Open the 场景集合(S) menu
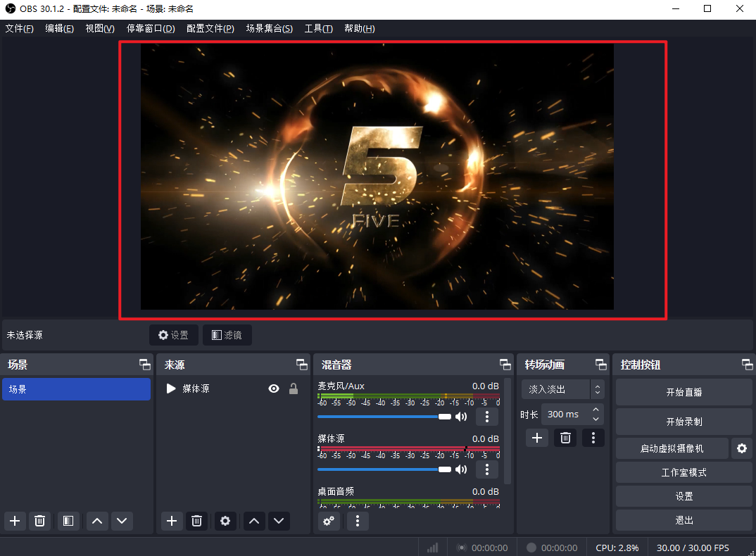756x556 pixels. (x=269, y=28)
